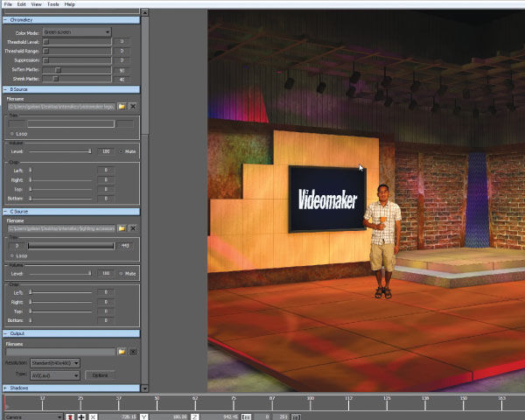Clear the C Source filename with X icon
The height and width of the screenshot is (420, 525).
pos(133,228)
